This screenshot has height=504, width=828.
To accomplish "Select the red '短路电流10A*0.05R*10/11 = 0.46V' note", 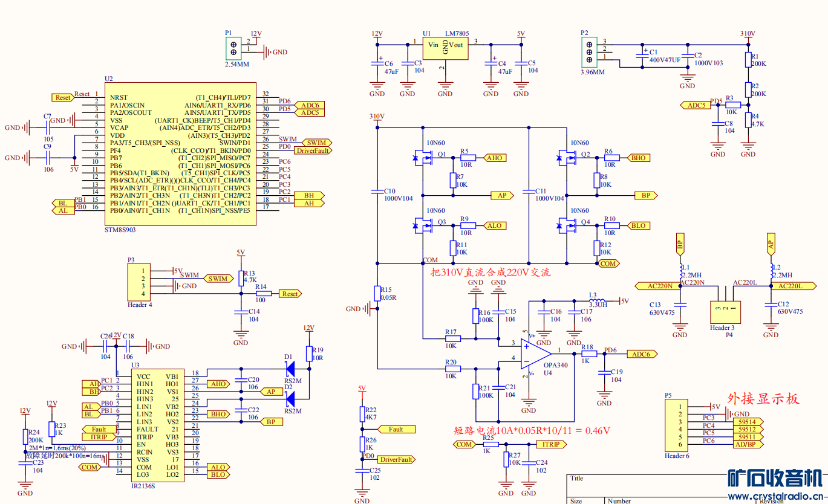I will point(532,431).
